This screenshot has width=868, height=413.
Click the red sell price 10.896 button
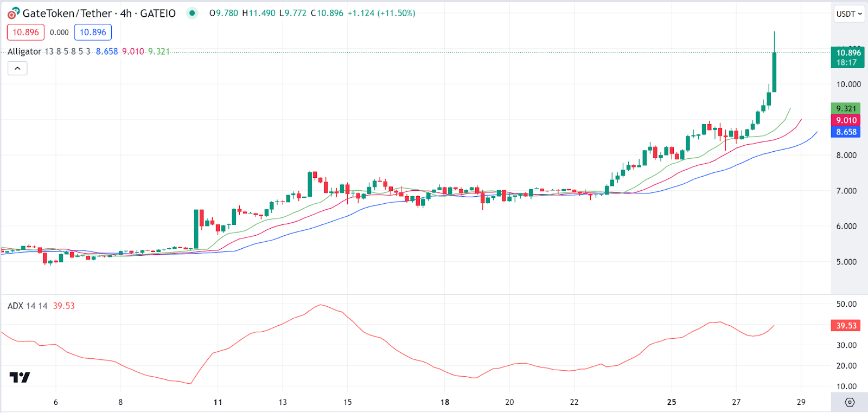(x=25, y=33)
